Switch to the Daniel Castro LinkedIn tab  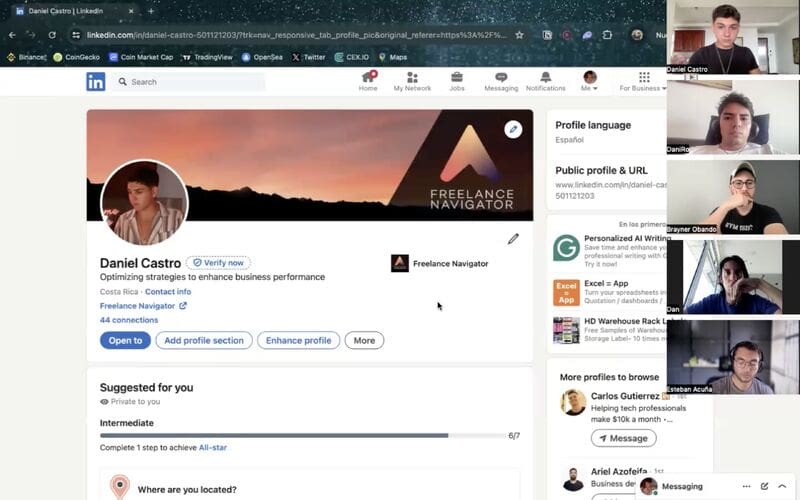click(70, 11)
